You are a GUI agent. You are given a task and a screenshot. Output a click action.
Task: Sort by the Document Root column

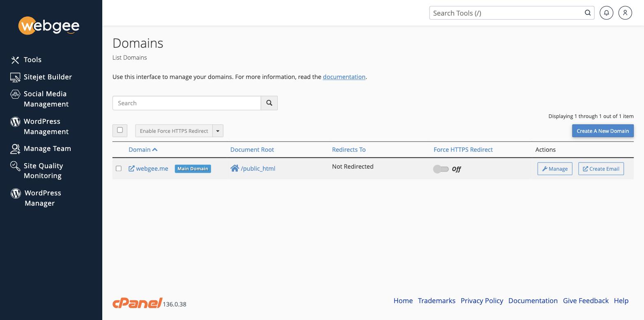click(x=252, y=150)
